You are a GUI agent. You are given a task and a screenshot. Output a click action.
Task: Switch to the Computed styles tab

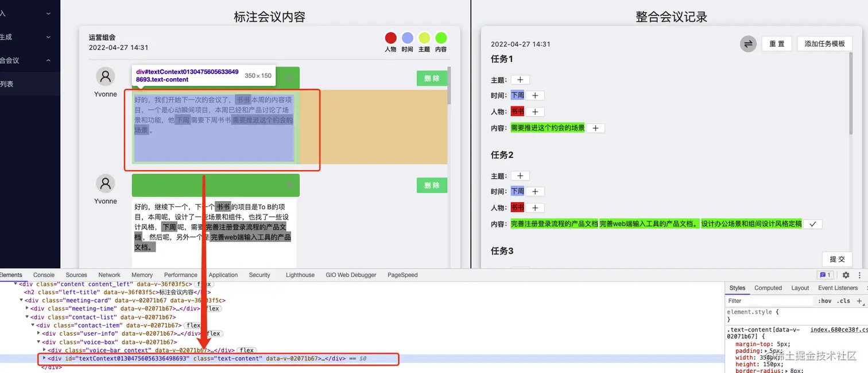(x=768, y=288)
